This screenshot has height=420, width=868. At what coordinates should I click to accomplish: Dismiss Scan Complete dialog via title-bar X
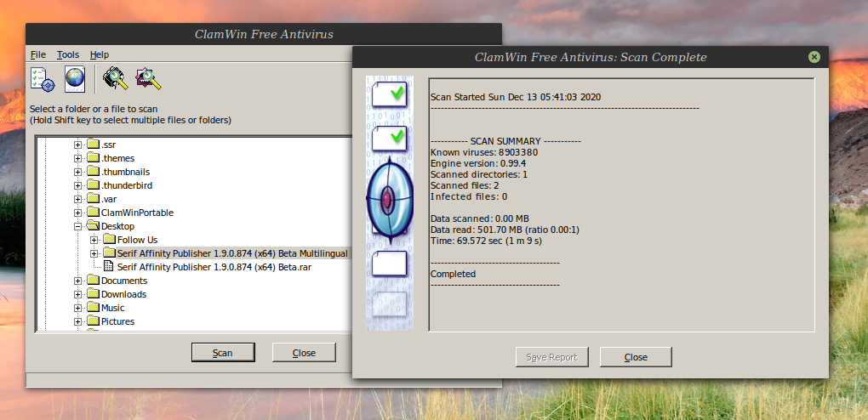click(x=814, y=56)
